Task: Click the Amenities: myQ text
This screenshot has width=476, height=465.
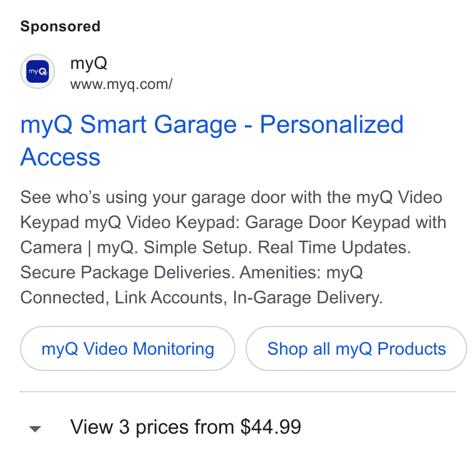Action: pos(301,272)
